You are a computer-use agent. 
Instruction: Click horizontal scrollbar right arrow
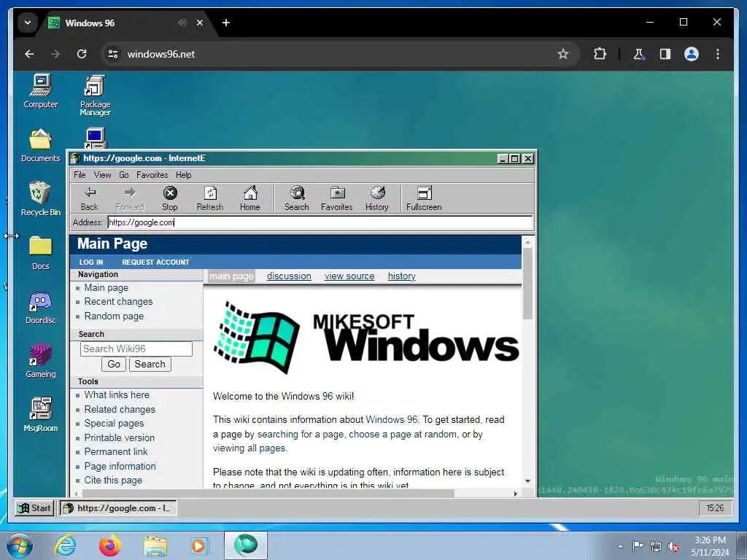point(516,494)
